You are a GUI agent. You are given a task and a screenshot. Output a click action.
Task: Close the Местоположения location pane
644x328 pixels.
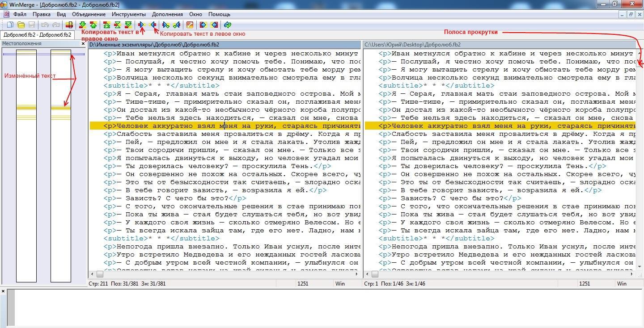click(x=83, y=44)
